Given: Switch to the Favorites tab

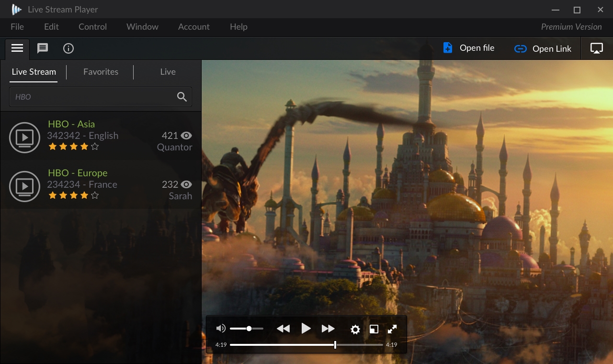Looking at the screenshot, I should point(101,72).
